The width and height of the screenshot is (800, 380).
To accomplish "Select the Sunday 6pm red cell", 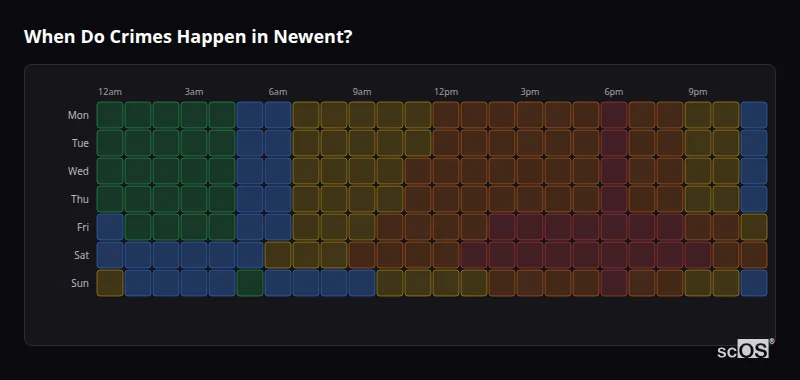I will (614, 283).
